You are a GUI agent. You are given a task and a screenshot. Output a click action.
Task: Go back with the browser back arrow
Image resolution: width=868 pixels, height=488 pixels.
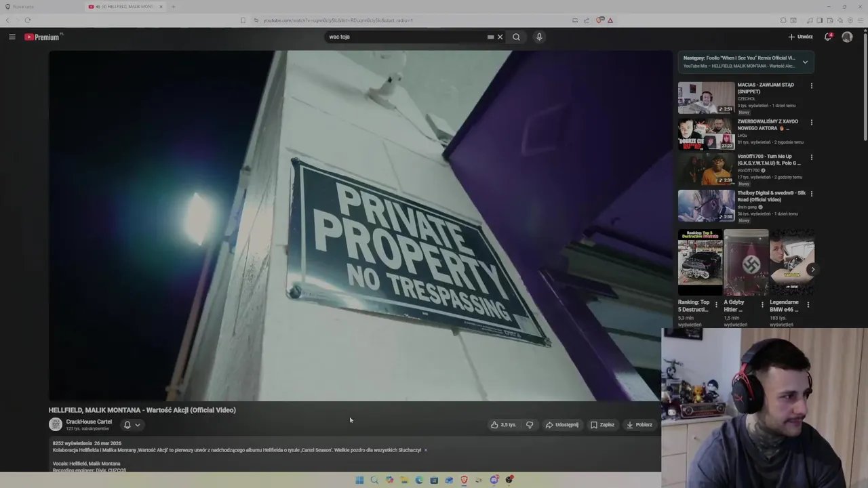tap(7, 20)
